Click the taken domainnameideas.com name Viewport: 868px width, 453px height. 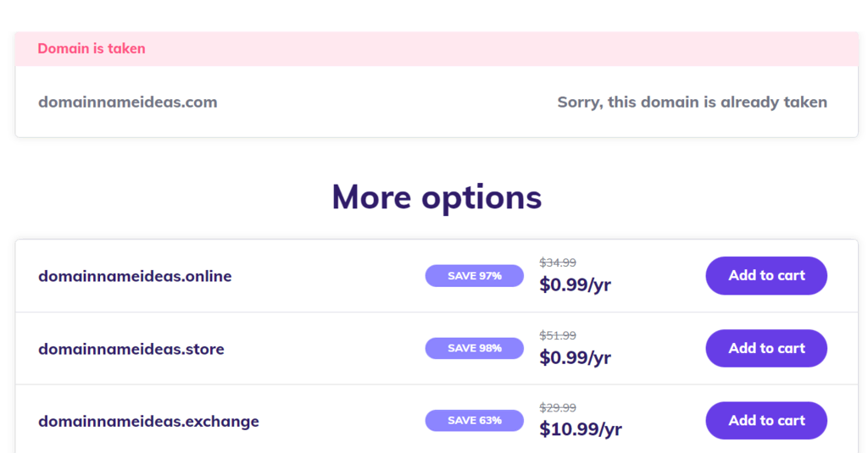(127, 102)
